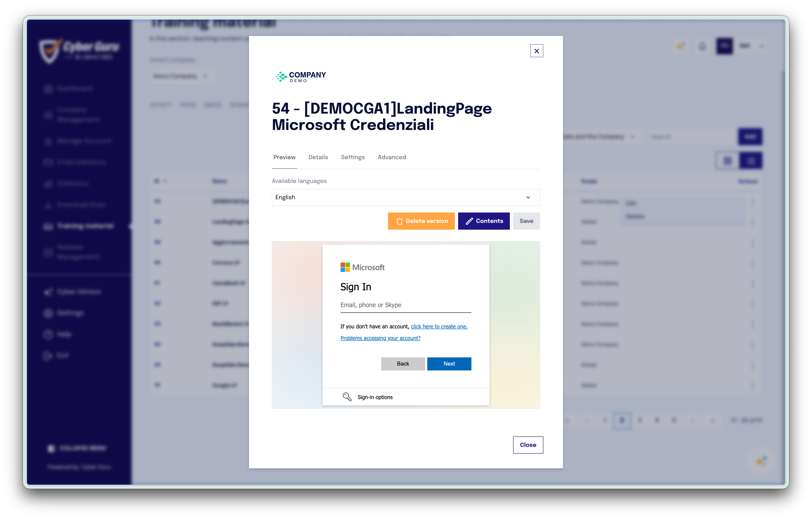Image resolution: width=812 pixels, height=519 pixels.
Task: Close the landing page dialog with the X icon
Action: (536, 51)
